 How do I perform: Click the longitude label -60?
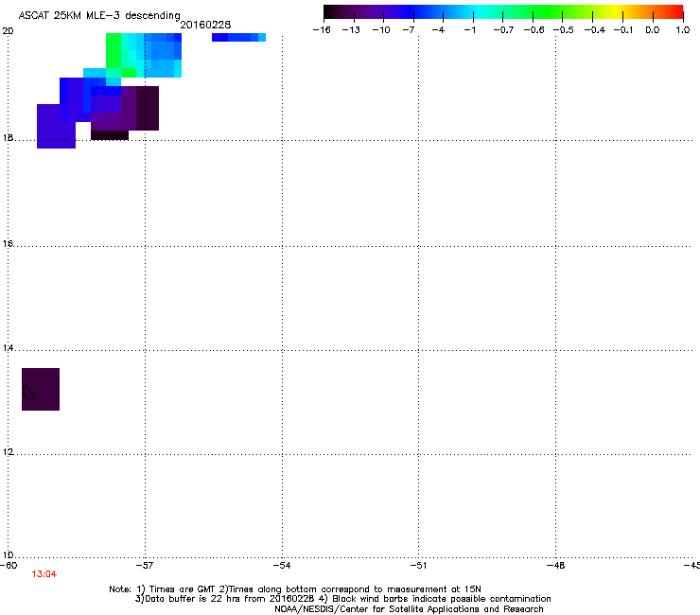pos(9,566)
